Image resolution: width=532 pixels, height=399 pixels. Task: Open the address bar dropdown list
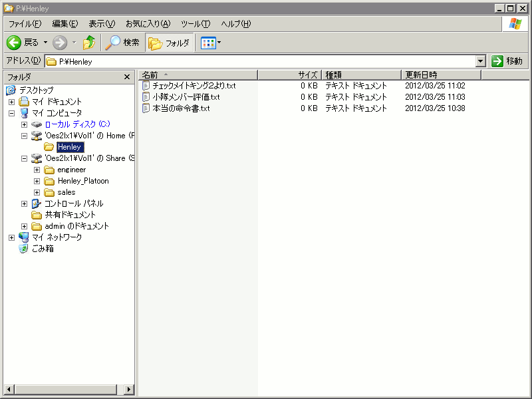(480, 61)
